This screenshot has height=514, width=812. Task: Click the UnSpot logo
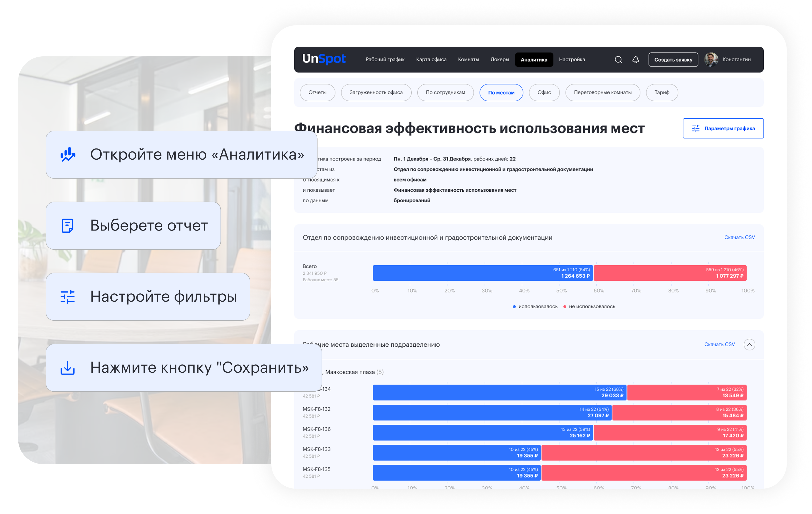(x=324, y=59)
